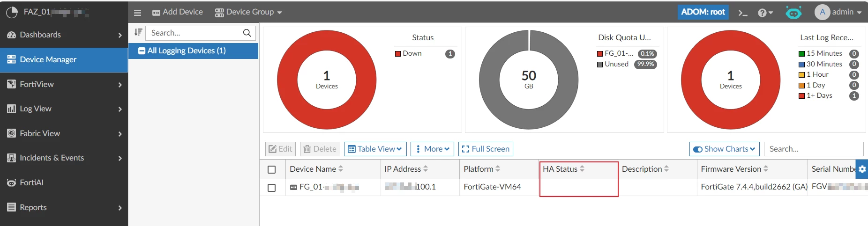Toggle the sidebar hamburger menu

point(137,13)
